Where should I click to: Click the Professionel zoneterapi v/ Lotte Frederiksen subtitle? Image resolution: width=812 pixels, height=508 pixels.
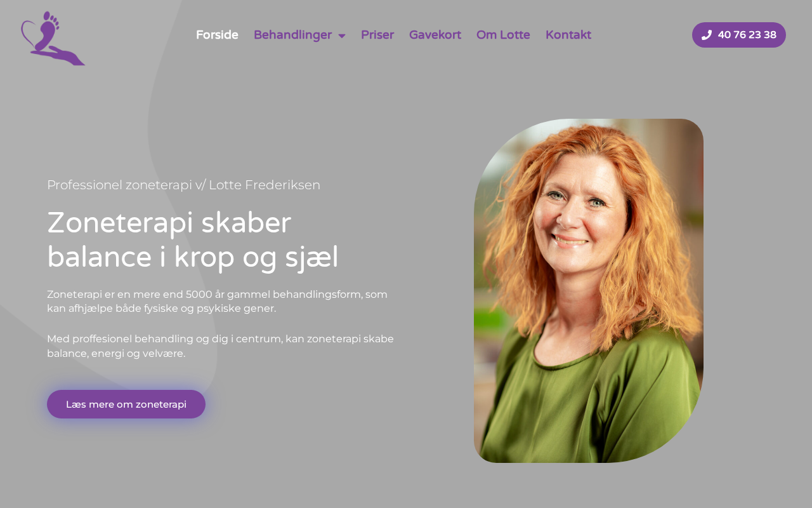(183, 185)
